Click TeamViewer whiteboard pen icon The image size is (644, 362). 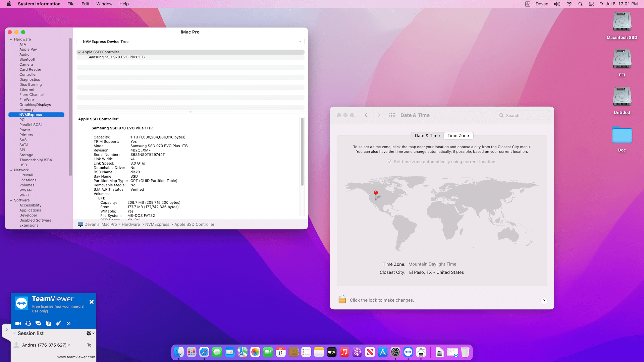click(x=58, y=323)
